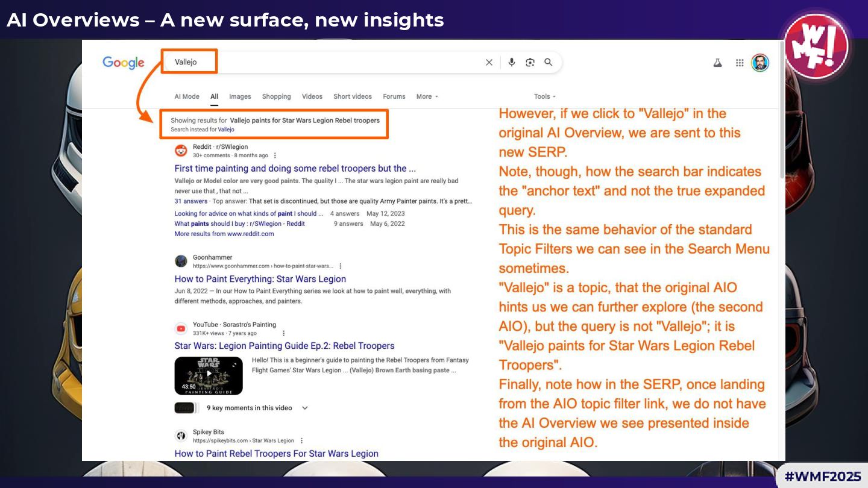
Task: Expand the 9 key moments chevron
Action: (x=305, y=408)
